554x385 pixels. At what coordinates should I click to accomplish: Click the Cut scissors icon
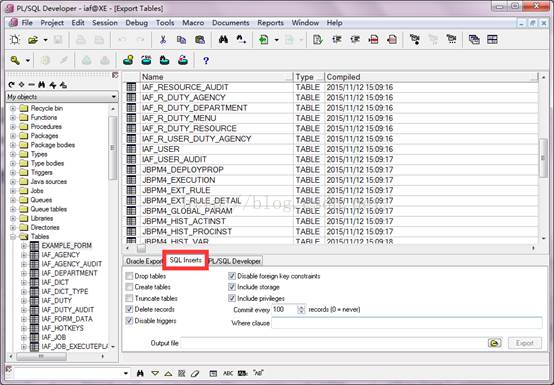coord(163,40)
